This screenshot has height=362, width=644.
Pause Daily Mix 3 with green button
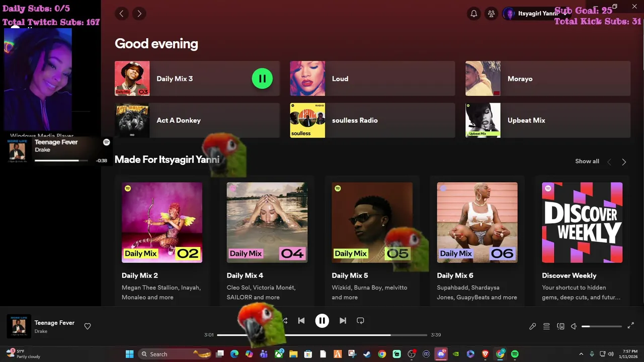coord(262,78)
